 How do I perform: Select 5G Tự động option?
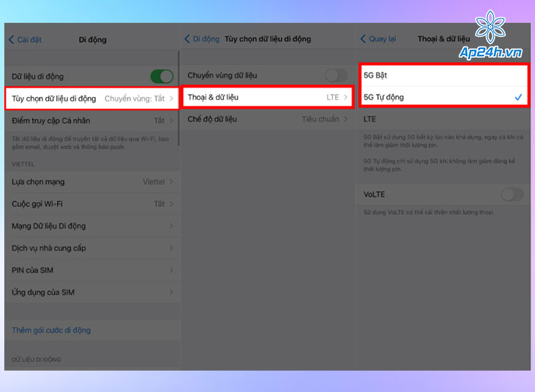pyautogui.click(x=444, y=97)
